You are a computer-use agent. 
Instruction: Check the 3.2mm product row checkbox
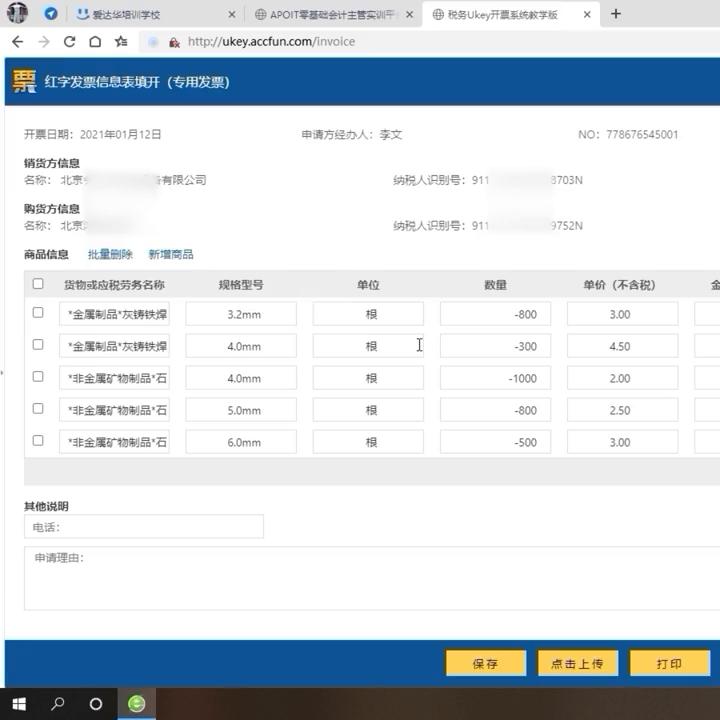coord(38,313)
